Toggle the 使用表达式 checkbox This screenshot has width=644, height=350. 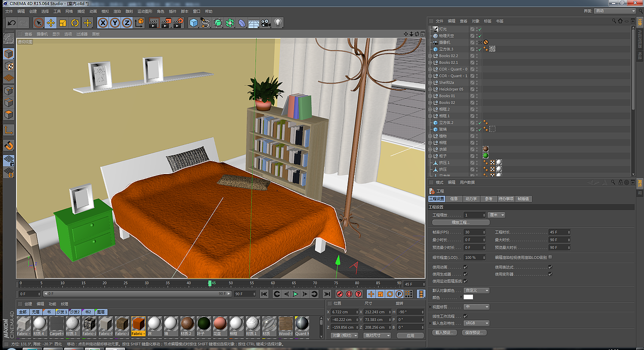[550, 267]
